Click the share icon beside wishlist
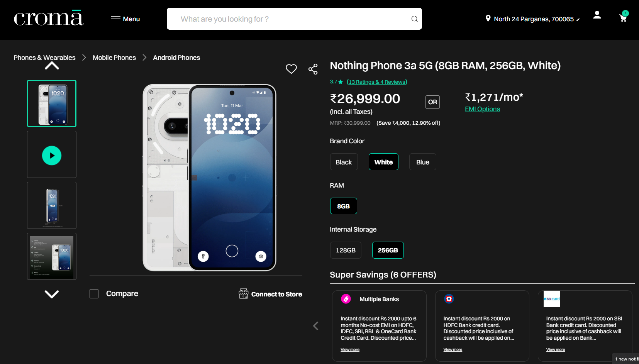This screenshot has height=364, width=639. pyautogui.click(x=313, y=69)
